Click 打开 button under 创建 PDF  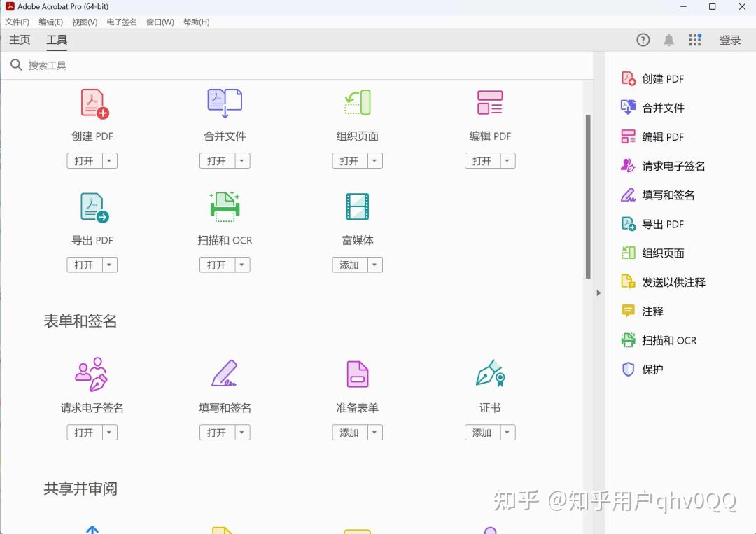tap(85, 160)
